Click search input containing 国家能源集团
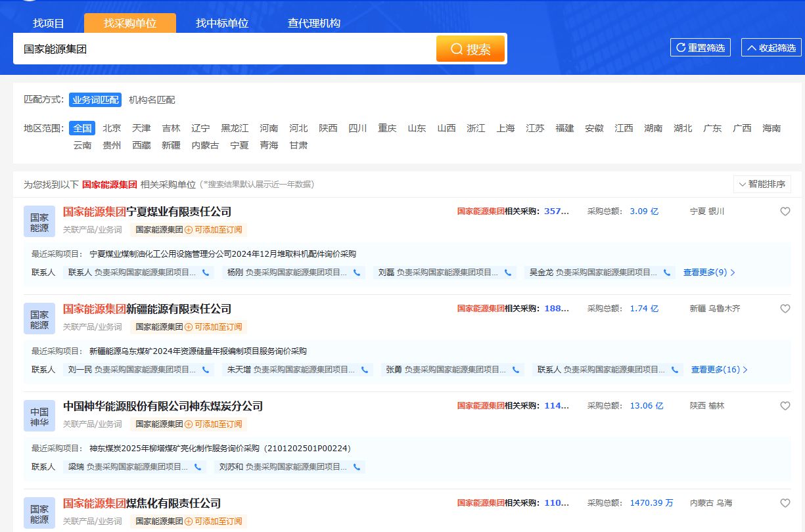This screenshot has height=532, width=805. [225, 49]
